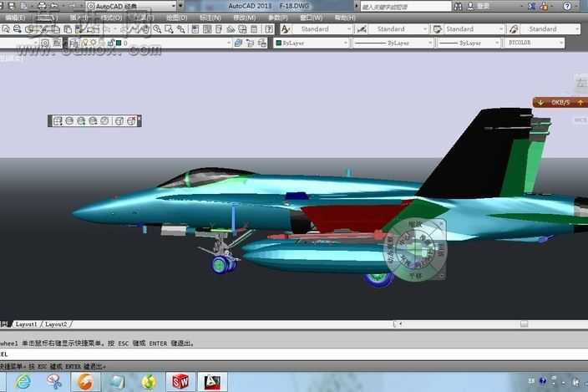This screenshot has height=392, width=588.
Task: Close the floating visual styles toolbar
Action: (x=139, y=118)
